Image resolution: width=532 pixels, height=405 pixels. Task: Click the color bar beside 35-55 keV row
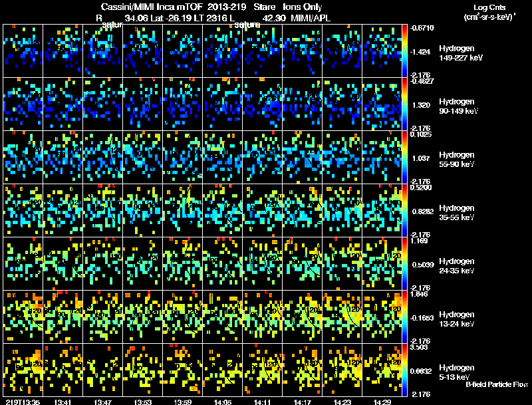(404, 210)
